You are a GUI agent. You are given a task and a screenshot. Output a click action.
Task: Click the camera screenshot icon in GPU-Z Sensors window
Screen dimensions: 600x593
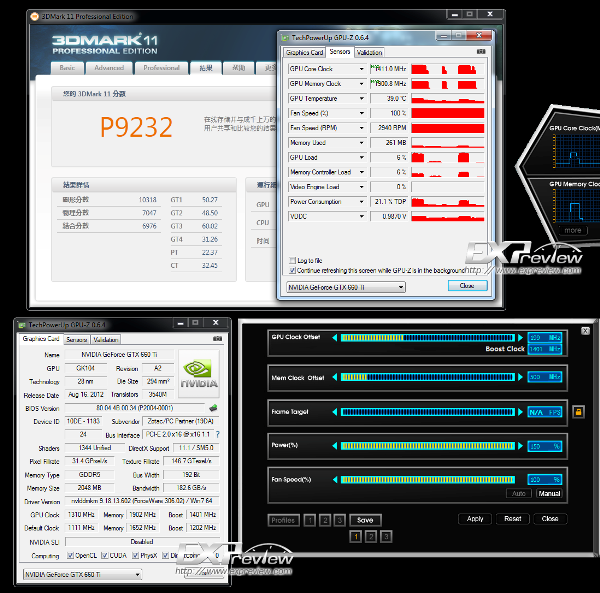pyautogui.click(x=481, y=52)
